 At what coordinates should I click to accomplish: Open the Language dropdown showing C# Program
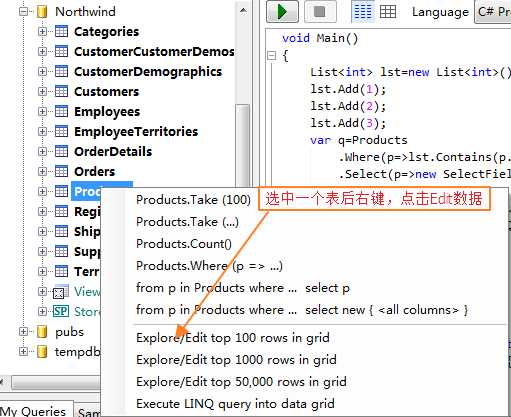point(493,12)
